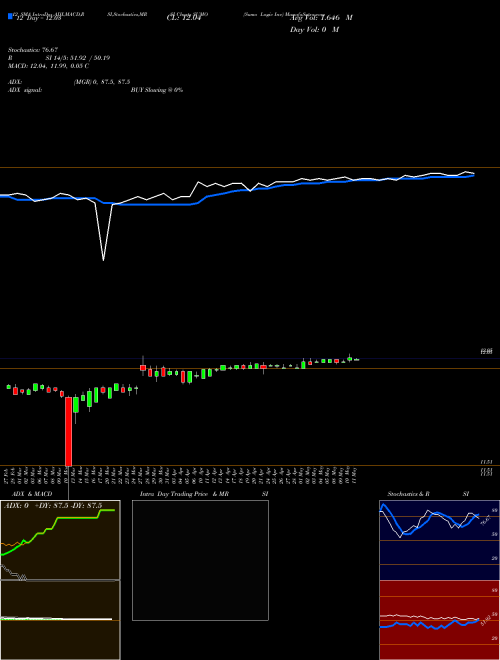
Task: Click the 'Day Vol: 0 M' label
Action: [x=314, y=30]
